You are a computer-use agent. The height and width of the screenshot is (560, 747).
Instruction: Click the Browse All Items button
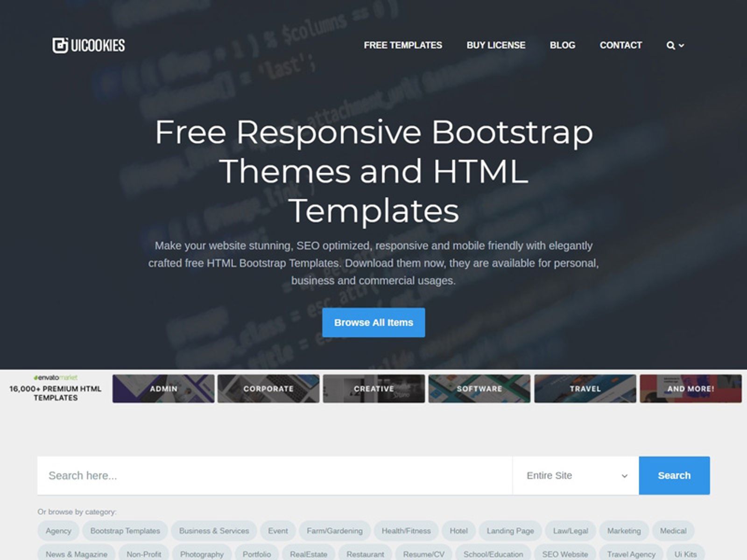pos(373,322)
